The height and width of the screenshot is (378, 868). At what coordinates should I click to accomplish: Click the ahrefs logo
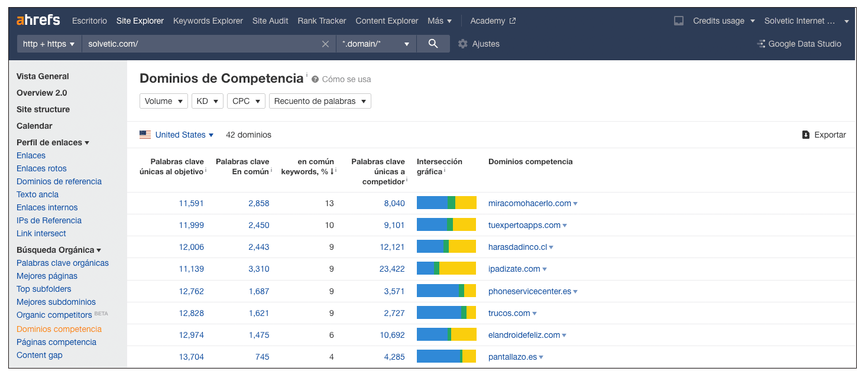point(38,20)
